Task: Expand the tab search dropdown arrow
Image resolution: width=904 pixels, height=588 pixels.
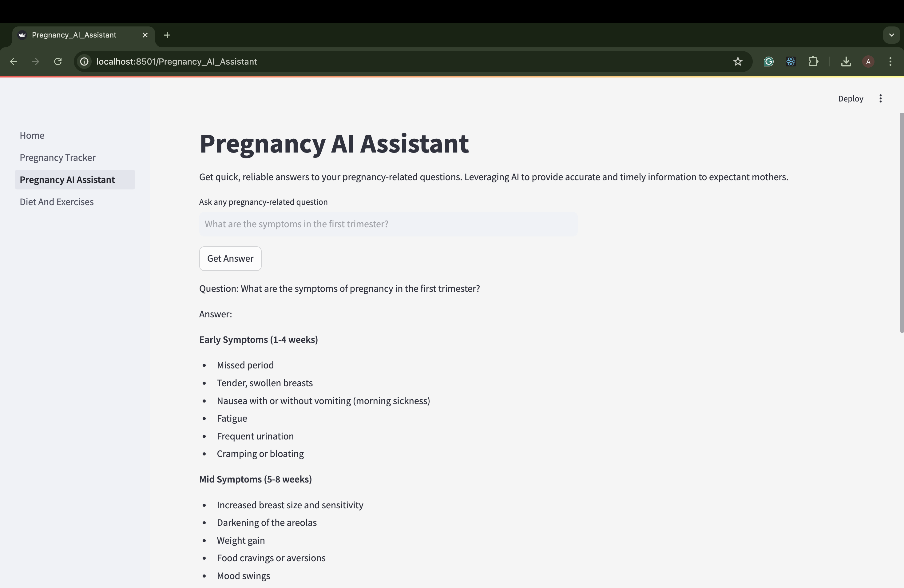Action: [x=891, y=35]
